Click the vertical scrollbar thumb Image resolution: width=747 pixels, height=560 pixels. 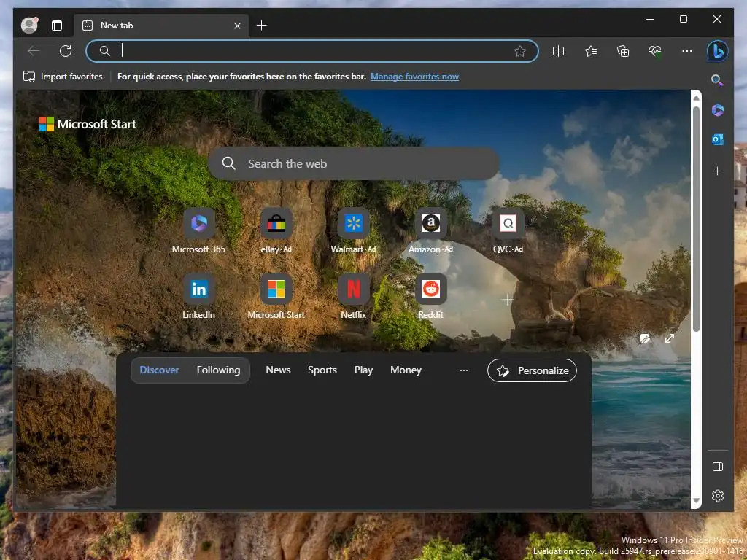696,219
